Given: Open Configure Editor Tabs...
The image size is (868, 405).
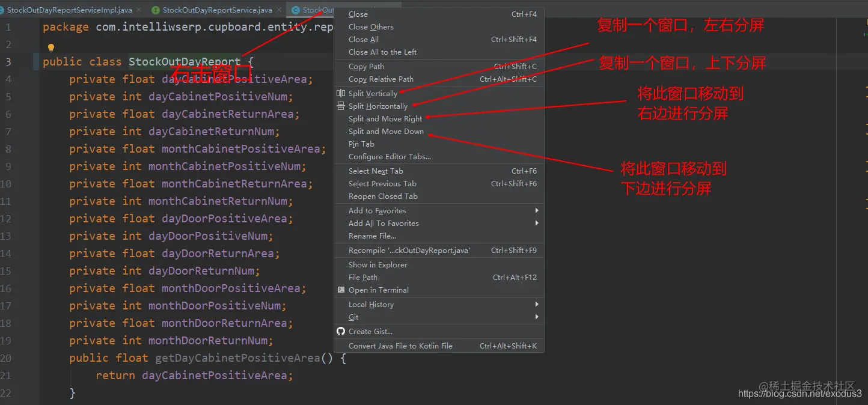Looking at the screenshot, I should [x=439, y=156].
